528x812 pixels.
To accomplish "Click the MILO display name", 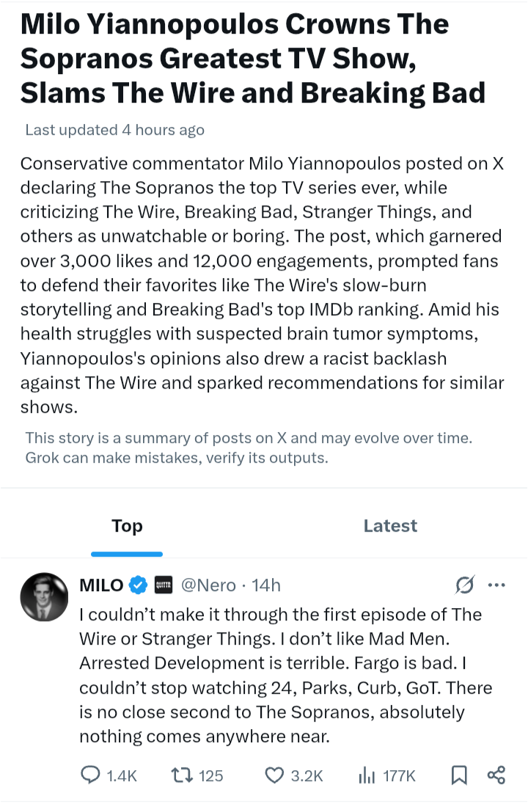I will [x=101, y=585].
